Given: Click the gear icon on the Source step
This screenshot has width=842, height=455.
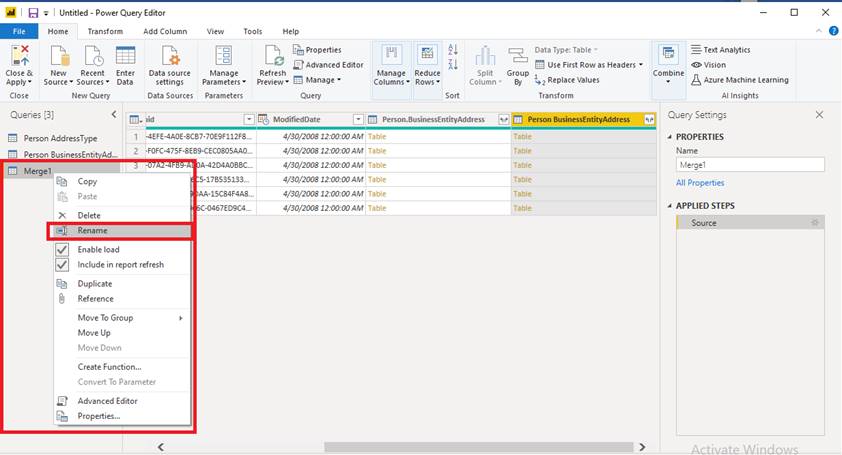Looking at the screenshot, I should pos(815,222).
